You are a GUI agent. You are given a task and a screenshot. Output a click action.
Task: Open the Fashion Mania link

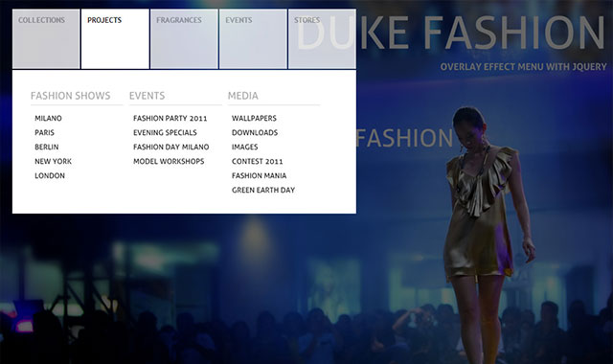tap(259, 175)
